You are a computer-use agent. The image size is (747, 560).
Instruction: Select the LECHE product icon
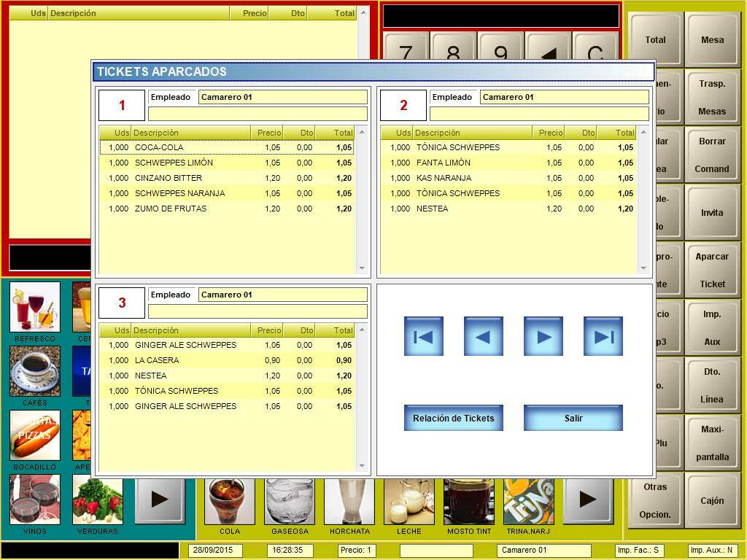coord(409,502)
